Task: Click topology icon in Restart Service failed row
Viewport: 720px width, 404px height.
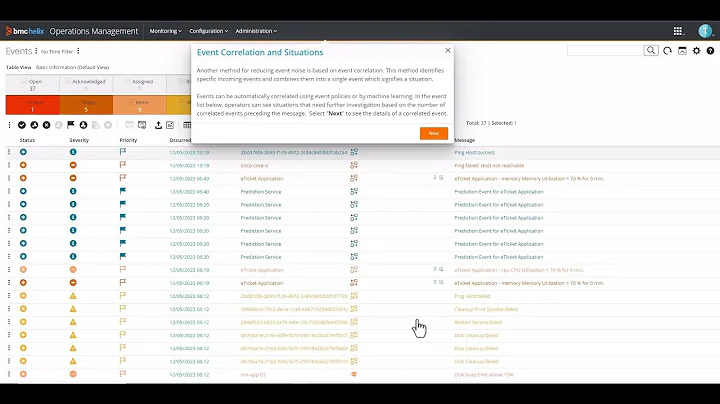Action: click(354, 322)
